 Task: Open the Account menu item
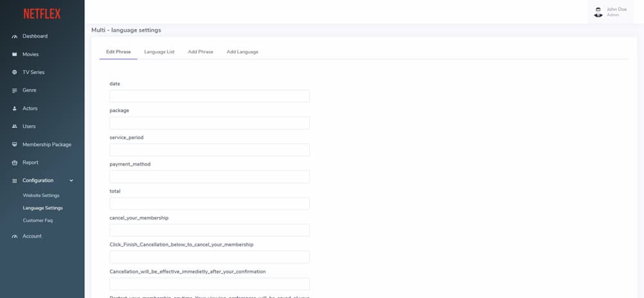[x=32, y=236]
